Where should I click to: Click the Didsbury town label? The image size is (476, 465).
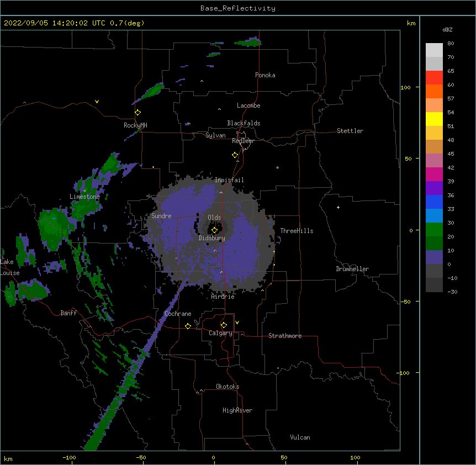(x=212, y=238)
